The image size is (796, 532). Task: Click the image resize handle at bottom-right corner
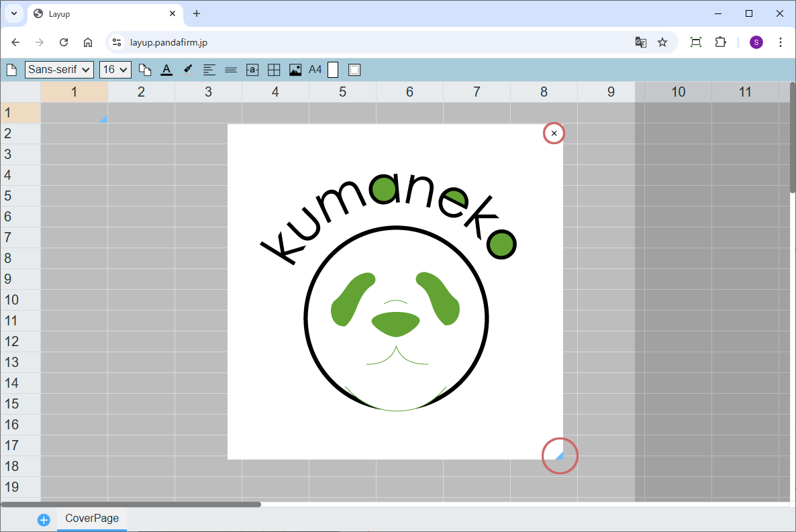click(558, 456)
